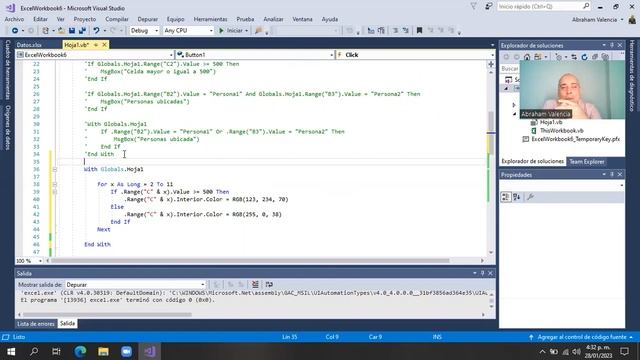Image resolution: width=640 pixels, height=360 pixels.
Task: Open the Compilar menu
Action: point(117,19)
